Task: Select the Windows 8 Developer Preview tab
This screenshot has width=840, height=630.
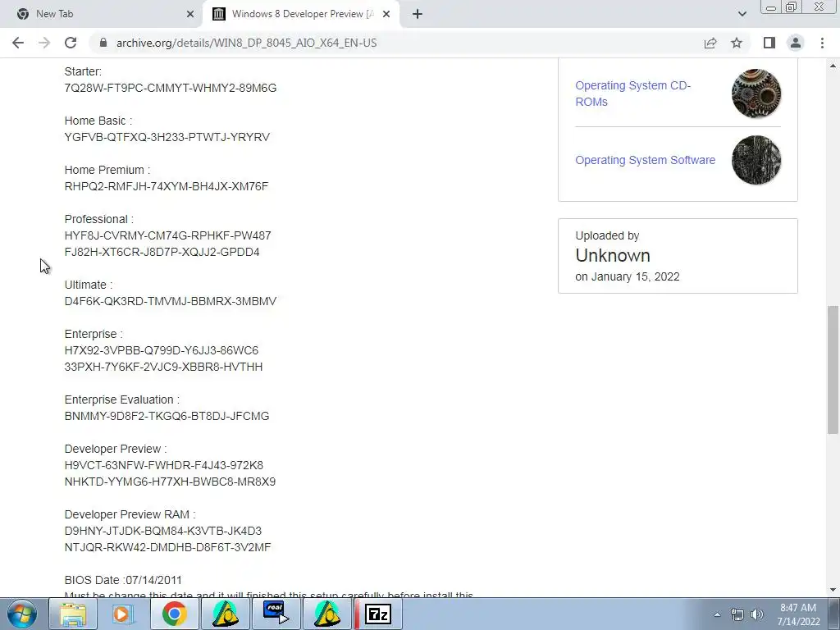Action: click(x=301, y=14)
